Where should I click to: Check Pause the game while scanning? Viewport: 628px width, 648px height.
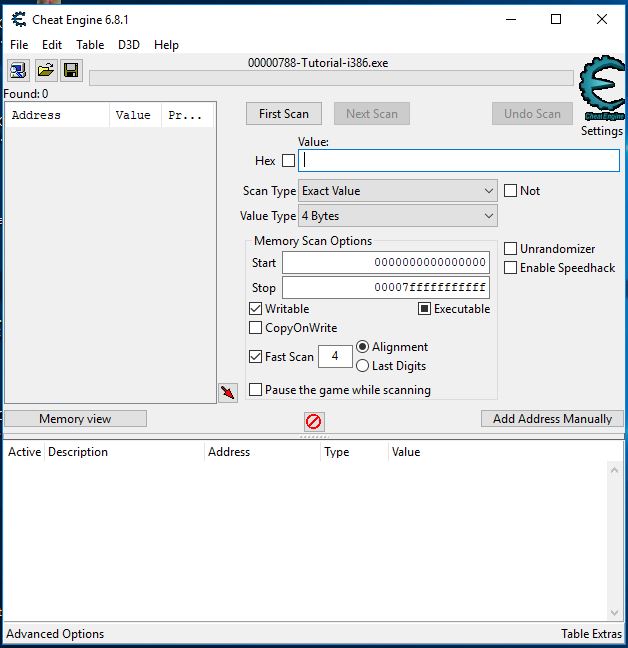tap(255, 389)
